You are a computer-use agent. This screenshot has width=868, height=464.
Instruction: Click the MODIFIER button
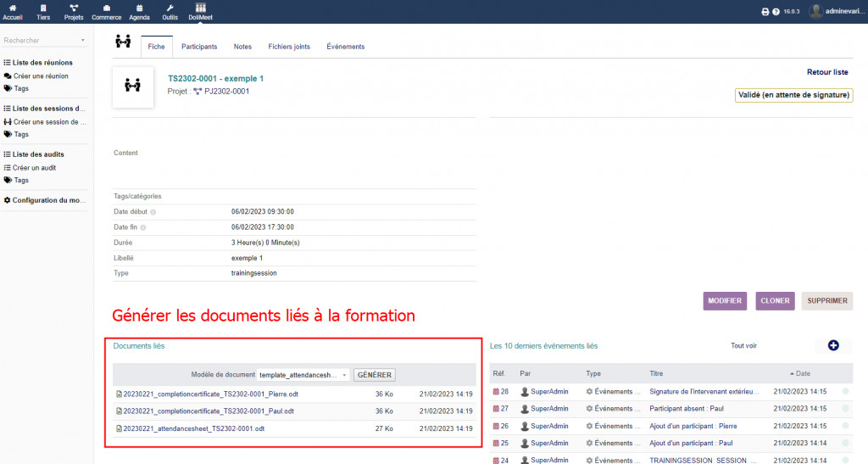tap(725, 300)
